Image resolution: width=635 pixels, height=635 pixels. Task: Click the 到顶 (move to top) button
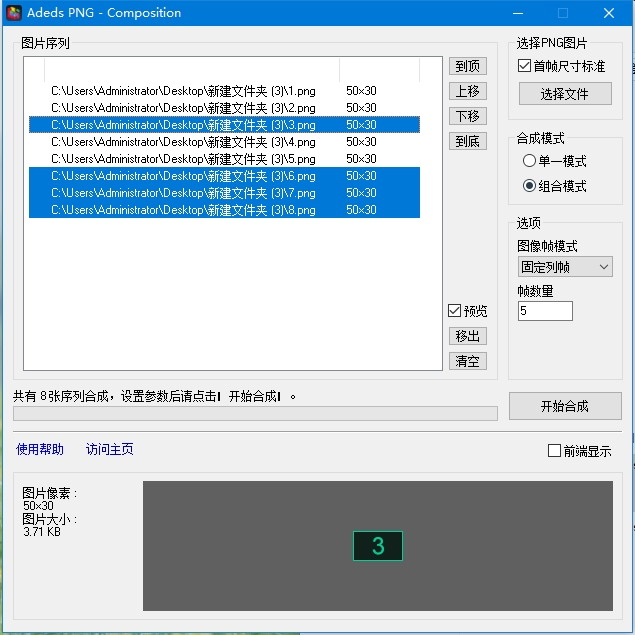click(x=467, y=66)
